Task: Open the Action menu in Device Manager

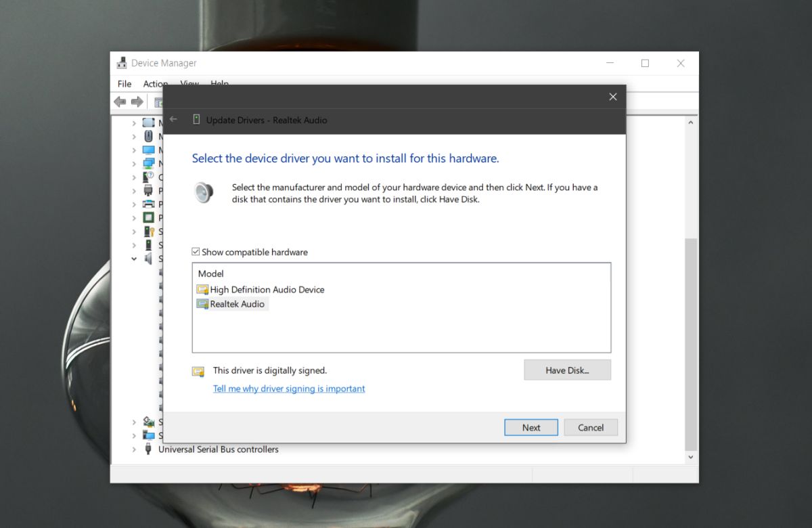Action: [155, 83]
